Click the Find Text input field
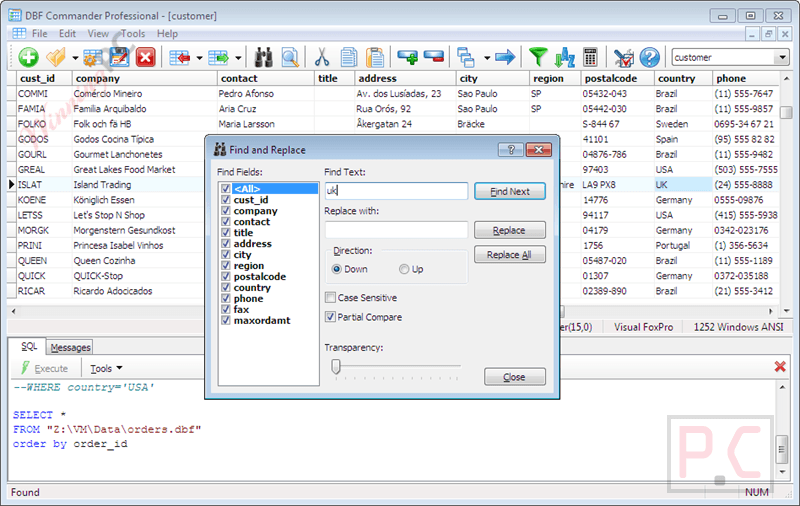This screenshot has height=506, width=800. click(x=396, y=191)
